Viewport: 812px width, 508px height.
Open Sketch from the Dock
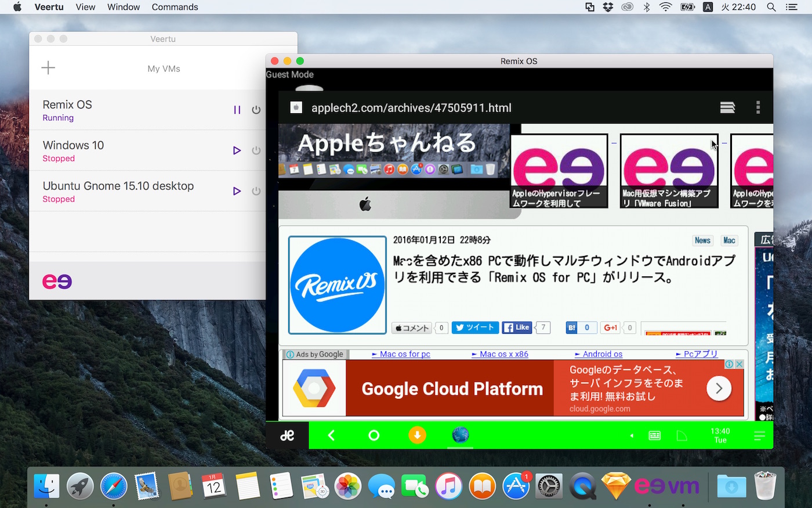(x=616, y=486)
